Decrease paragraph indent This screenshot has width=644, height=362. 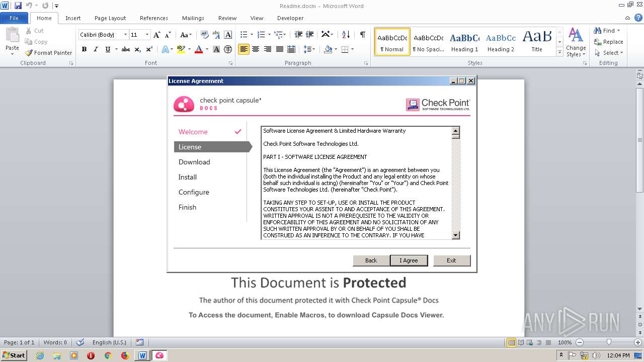pyautogui.click(x=298, y=35)
